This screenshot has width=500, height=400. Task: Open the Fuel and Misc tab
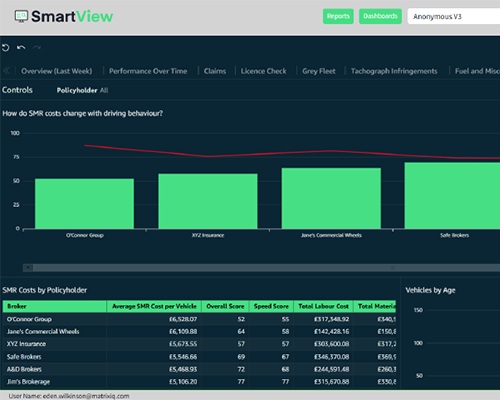click(477, 71)
